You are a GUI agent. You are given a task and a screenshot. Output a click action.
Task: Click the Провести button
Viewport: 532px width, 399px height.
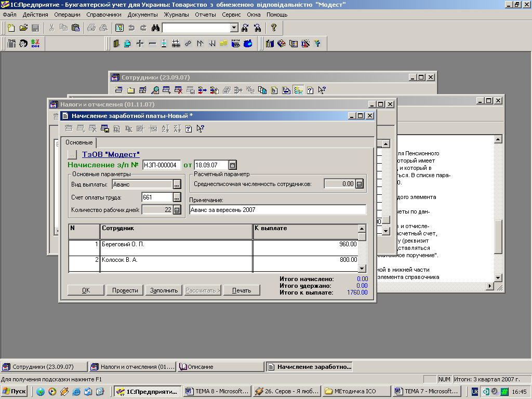tap(125, 290)
